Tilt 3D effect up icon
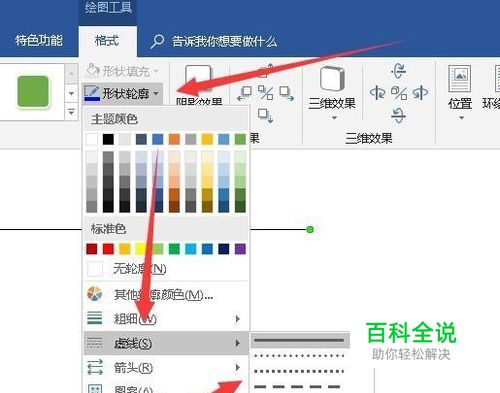The image size is (500, 393). 398,71
